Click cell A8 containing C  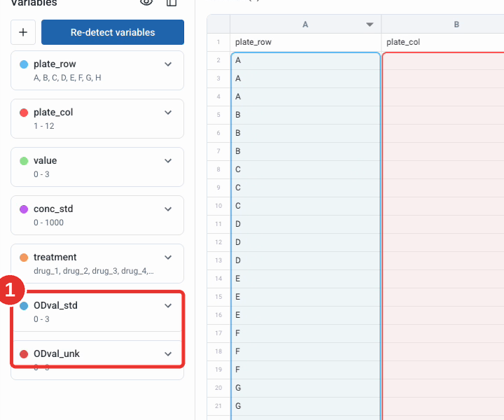pyautogui.click(x=305, y=169)
